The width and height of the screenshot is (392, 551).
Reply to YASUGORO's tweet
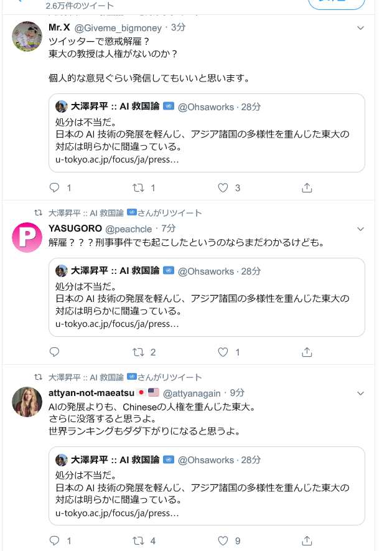55,352
